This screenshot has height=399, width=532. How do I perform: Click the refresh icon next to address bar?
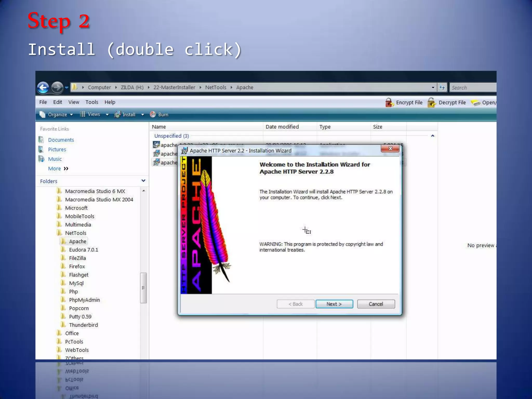point(442,88)
